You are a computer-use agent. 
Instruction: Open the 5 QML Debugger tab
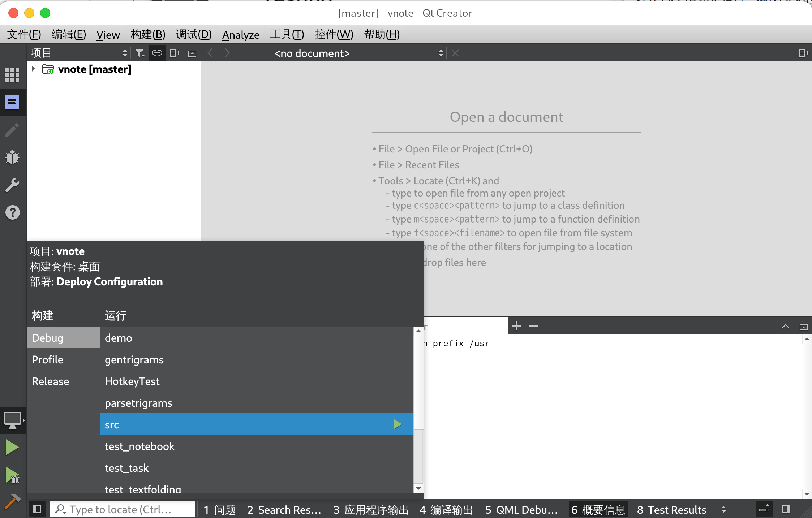point(521,510)
